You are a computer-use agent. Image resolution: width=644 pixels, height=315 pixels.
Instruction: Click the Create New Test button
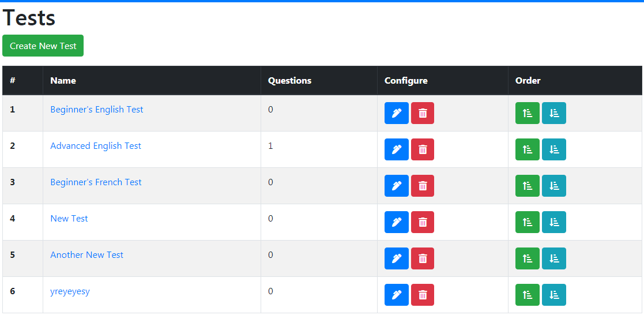(43, 46)
